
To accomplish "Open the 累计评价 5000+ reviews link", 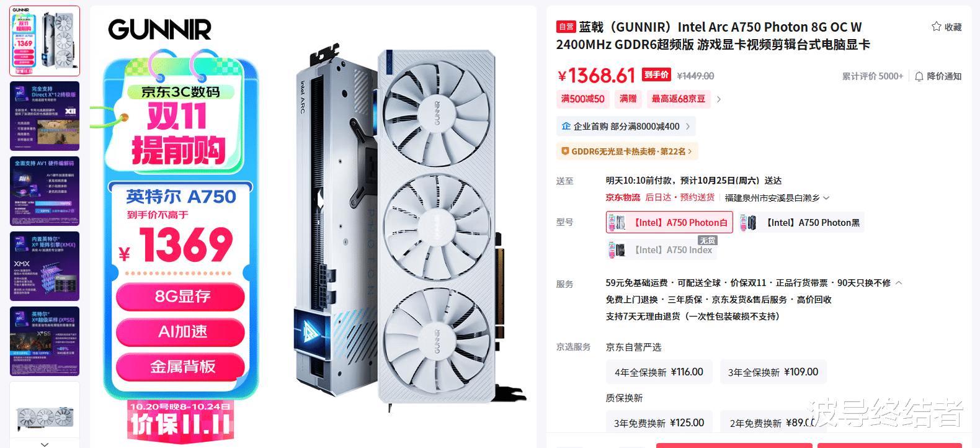I will (872, 76).
